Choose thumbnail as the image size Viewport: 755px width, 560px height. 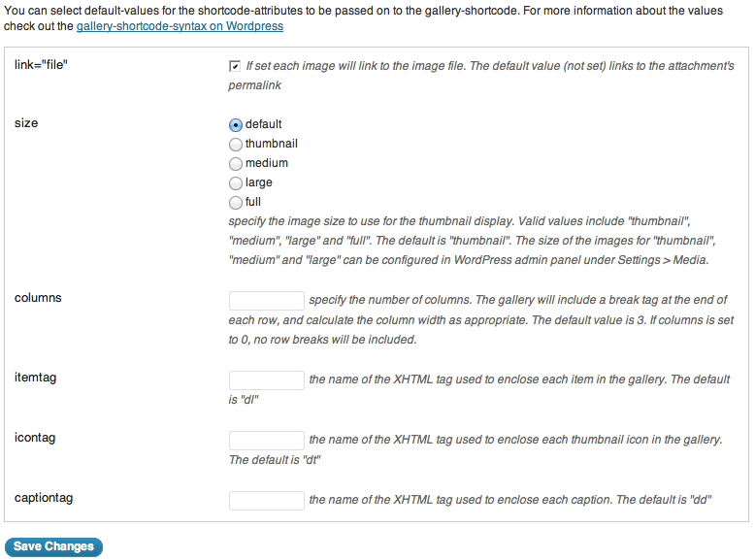point(236,145)
